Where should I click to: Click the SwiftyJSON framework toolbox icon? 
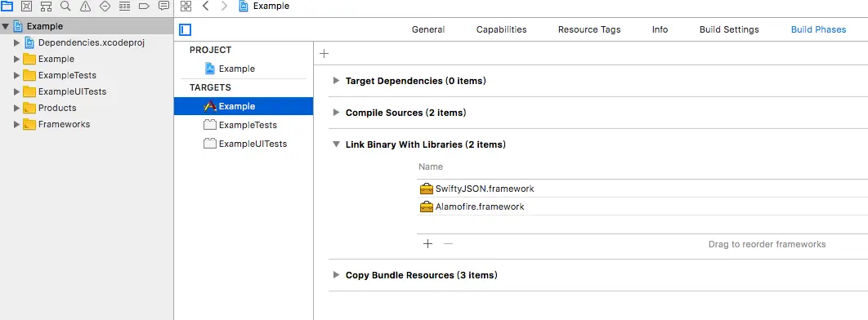click(427, 189)
